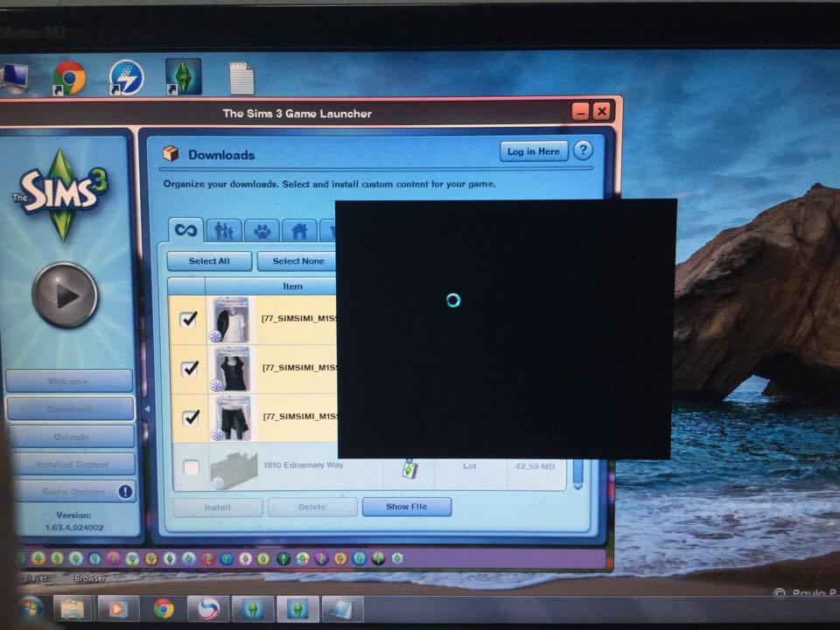Open the Windows Start menu
The height and width of the screenshot is (630, 840).
pyautogui.click(x=31, y=609)
